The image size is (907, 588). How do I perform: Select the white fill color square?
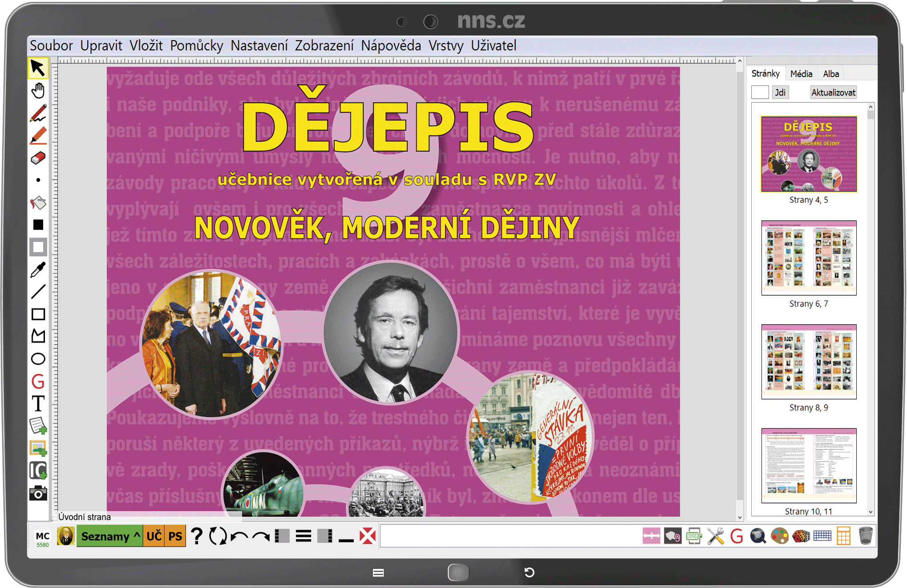pyautogui.click(x=38, y=247)
